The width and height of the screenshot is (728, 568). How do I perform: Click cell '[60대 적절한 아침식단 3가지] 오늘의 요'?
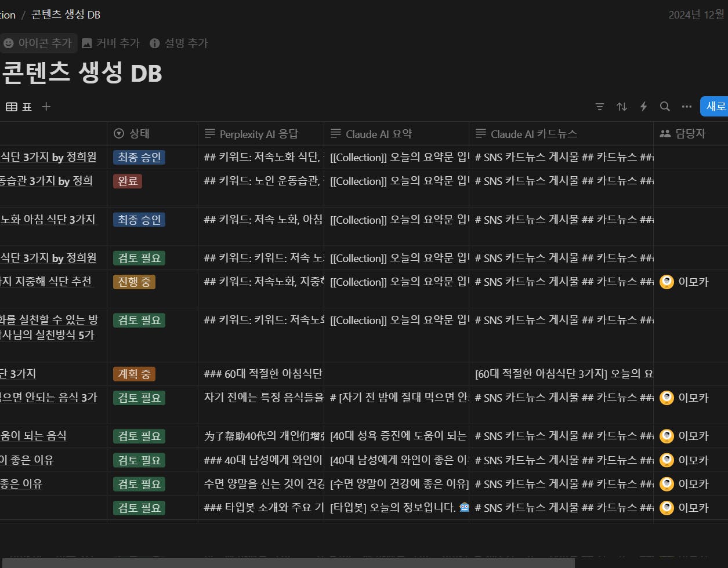pos(561,374)
